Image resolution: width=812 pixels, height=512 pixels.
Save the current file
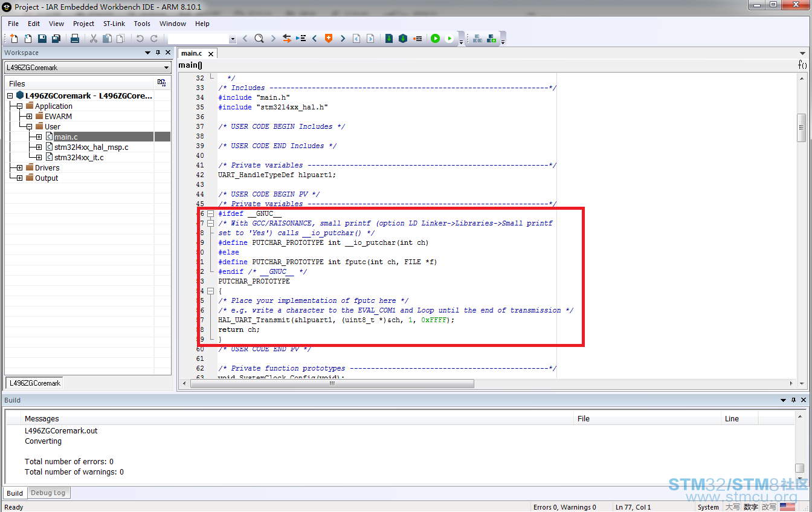point(42,39)
